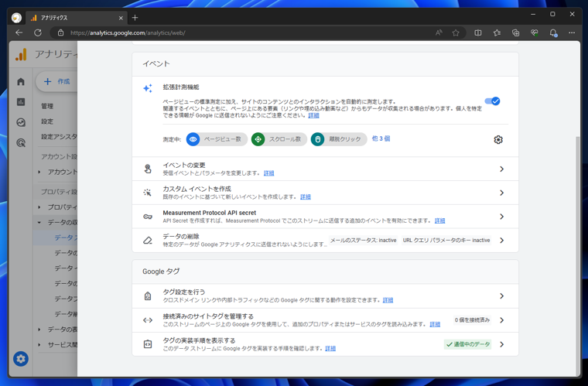
Task: Click the 通信中のデータ status badge
Action: tap(467, 344)
